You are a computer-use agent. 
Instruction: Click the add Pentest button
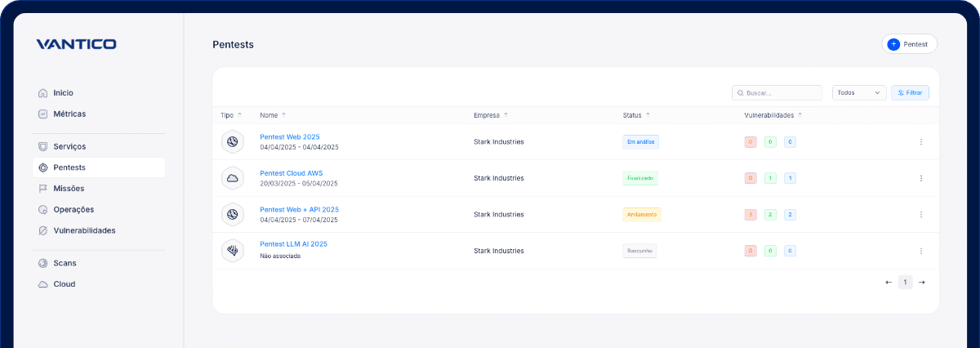pyautogui.click(x=909, y=44)
